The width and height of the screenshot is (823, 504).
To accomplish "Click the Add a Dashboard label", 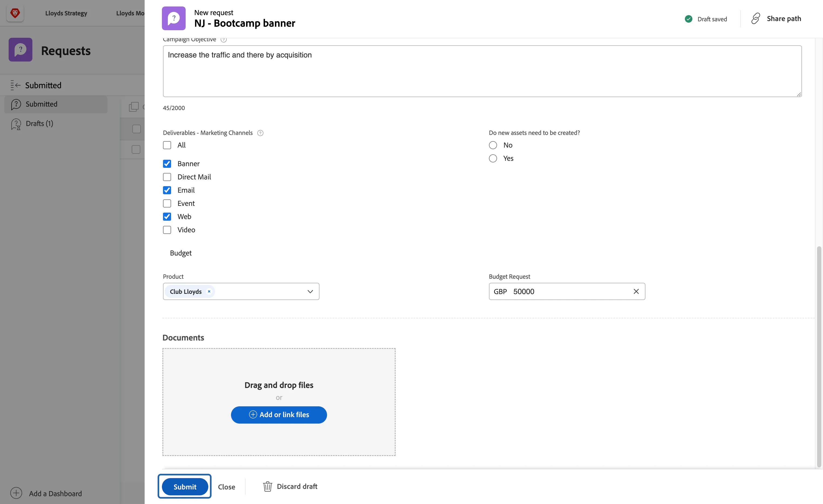I will (55, 493).
